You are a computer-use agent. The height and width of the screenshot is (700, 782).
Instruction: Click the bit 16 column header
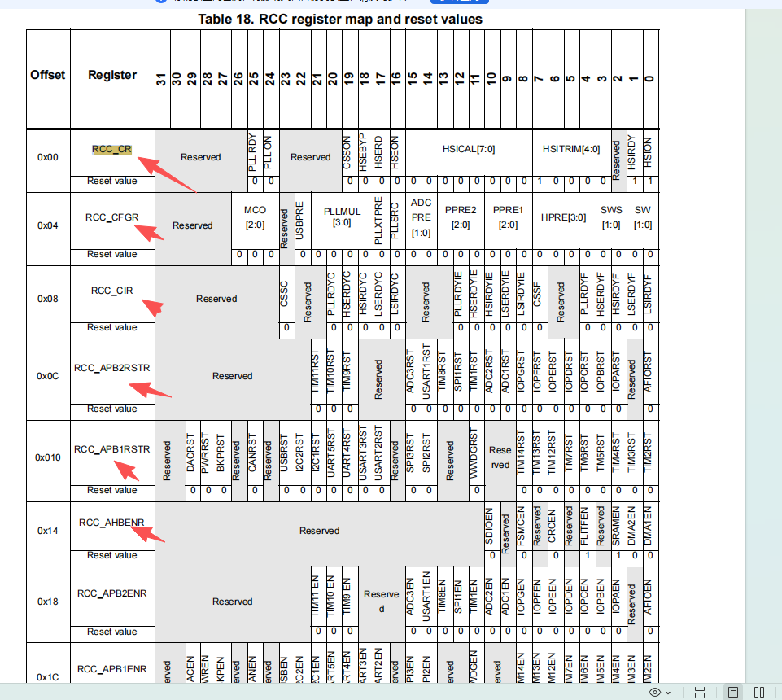tap(396, 79)
